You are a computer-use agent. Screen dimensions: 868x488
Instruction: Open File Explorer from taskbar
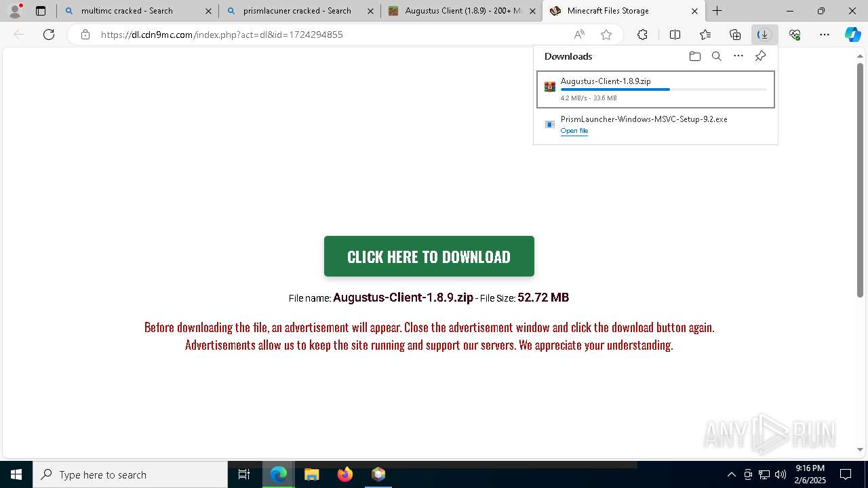(x=312, y=474)
